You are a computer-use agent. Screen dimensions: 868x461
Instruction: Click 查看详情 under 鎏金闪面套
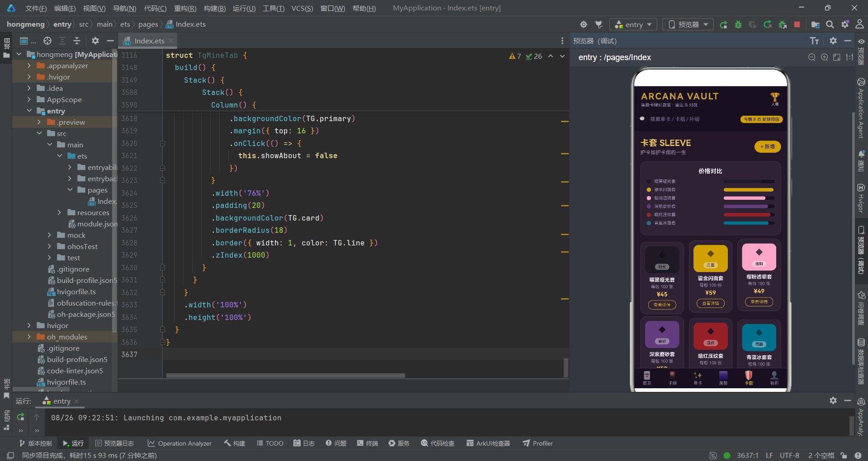click(710, 304)
